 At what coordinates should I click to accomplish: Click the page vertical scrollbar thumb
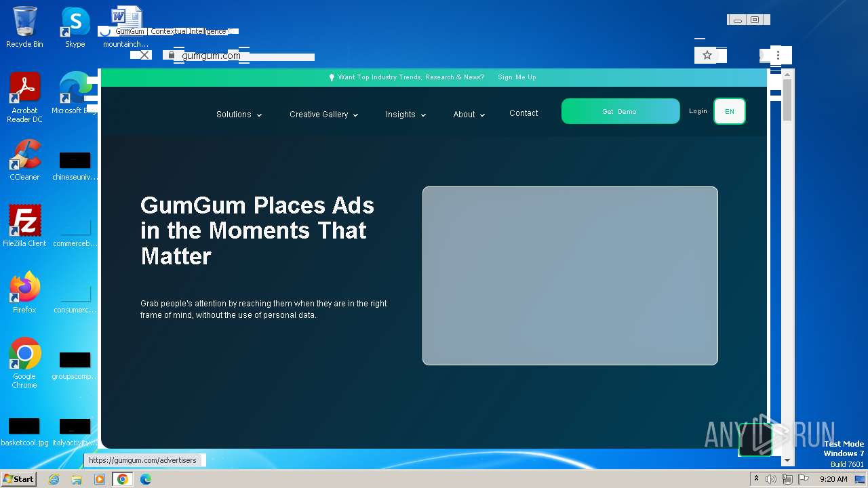[x=787, y=100]
